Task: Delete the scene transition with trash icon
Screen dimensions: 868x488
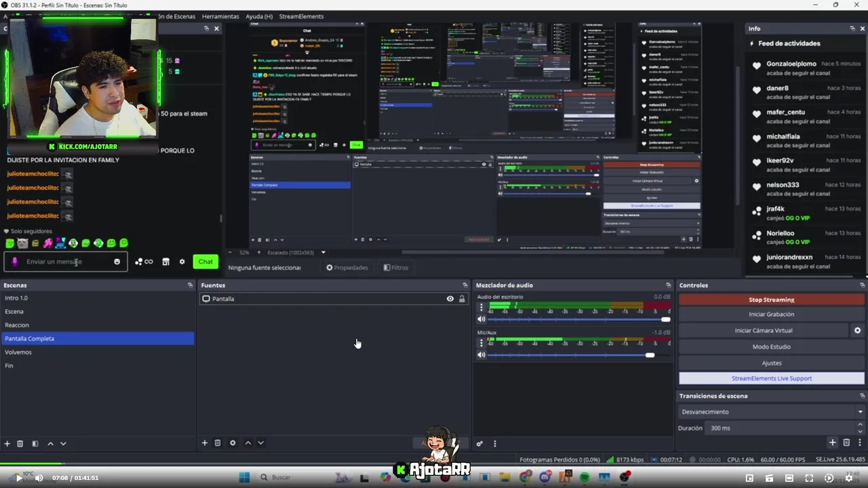Action: pyautogui.click(x=846, y=443)
